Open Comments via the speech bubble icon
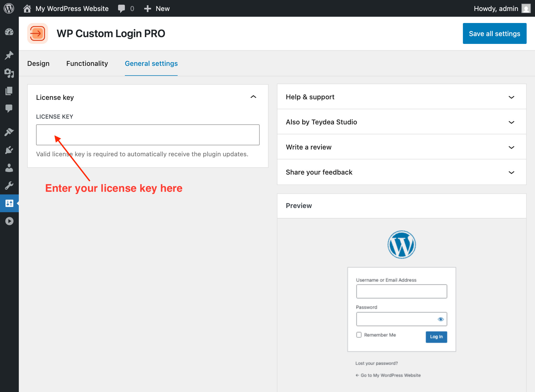The image size is (535, 392). click(x=9, y=108)
